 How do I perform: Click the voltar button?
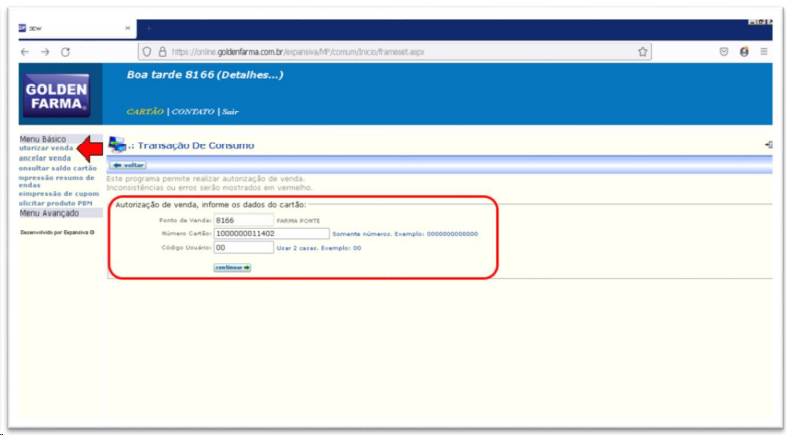click(x=128, y=165)
